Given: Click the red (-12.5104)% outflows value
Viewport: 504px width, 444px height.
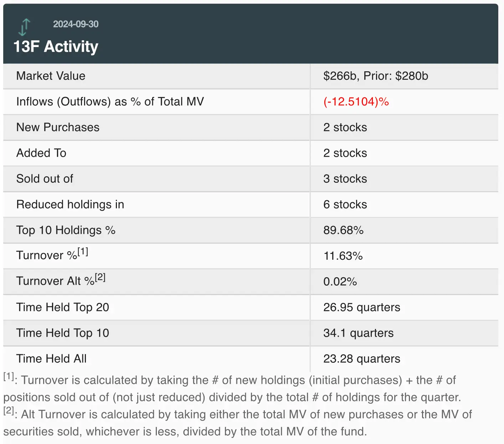Looking at the screenshot, I should tap(356, 102).
